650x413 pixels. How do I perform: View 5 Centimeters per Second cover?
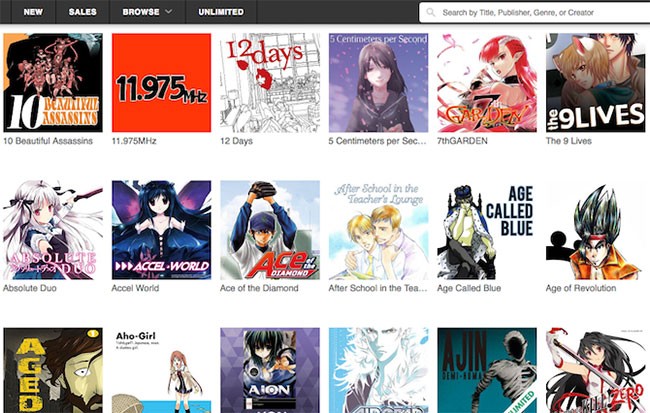click(378, 82)
